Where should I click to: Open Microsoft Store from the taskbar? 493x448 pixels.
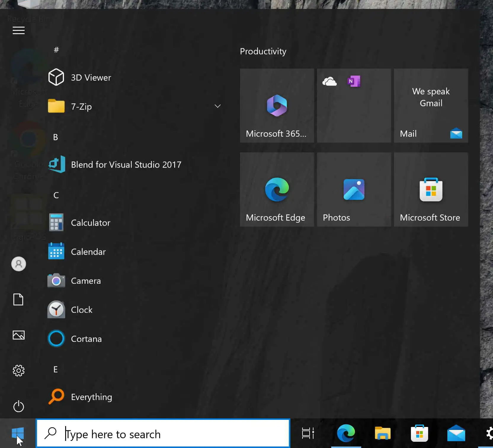point(420,433)
